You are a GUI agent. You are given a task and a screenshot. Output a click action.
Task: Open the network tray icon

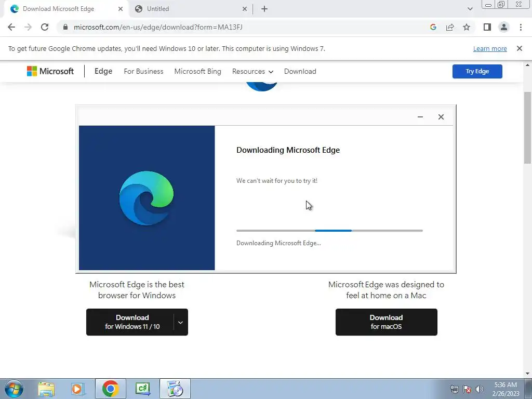(454, 389)
